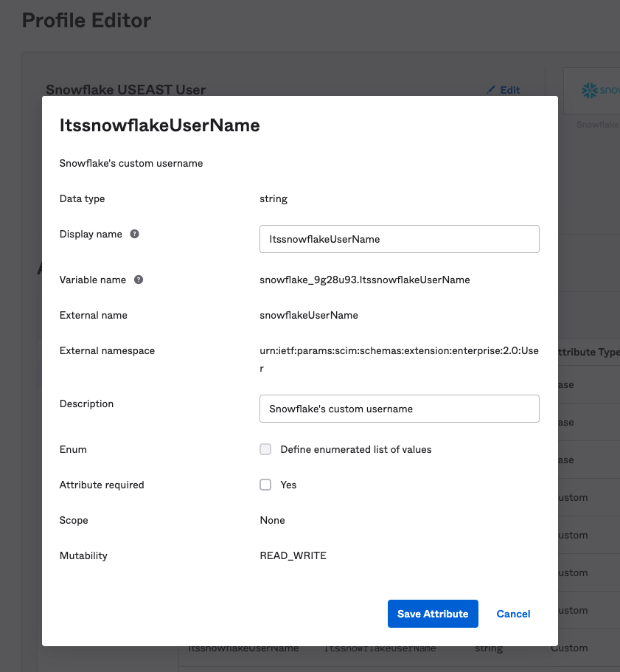Screen dimensions: 620x672
Task: Click the variable name value text
Action: coord(365,280)
